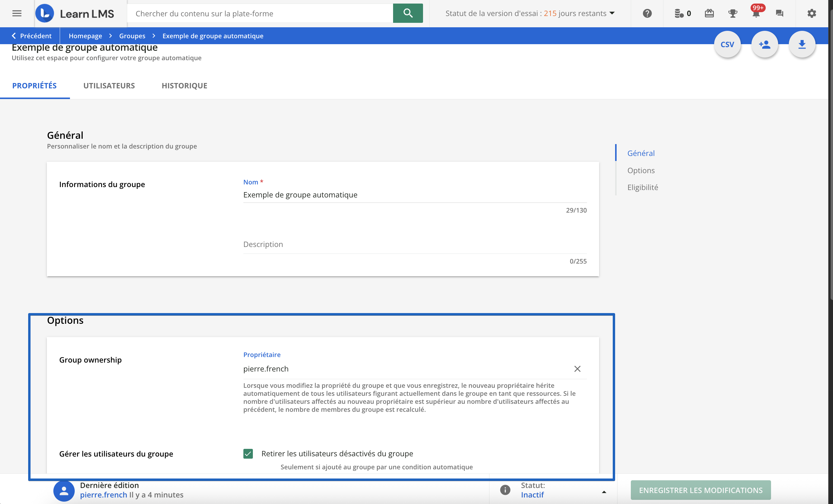This screenshot has height=504, width=833.
Task: Click the Nom input field
Action: click(415, 195)
